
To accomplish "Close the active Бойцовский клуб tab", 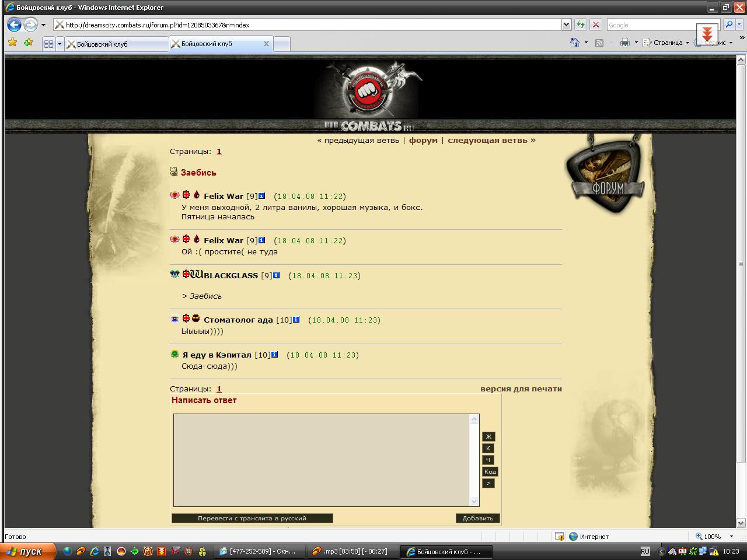I will (x=266, y=44).
